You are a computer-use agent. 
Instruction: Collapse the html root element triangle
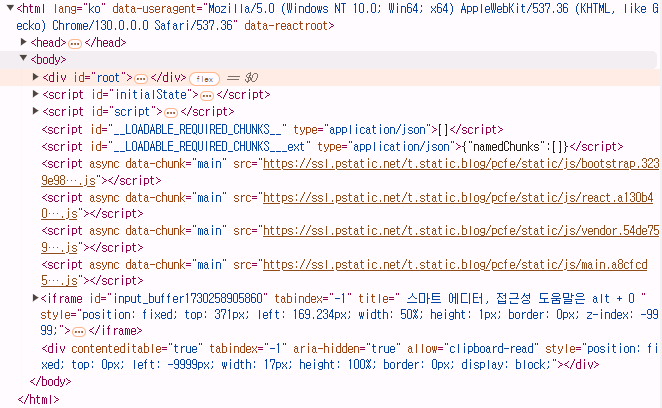pos(10,8)
